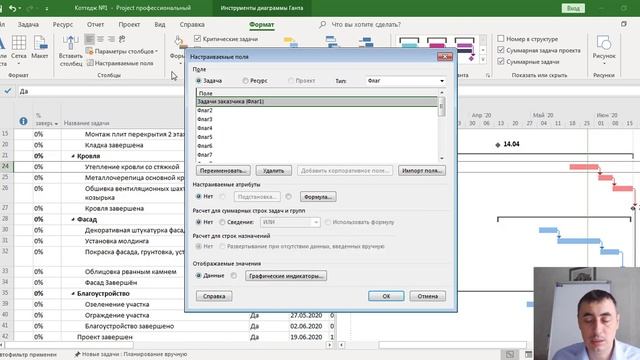Open the Сетка gridlines tool
The height and width of the screenshot is (360, 640).
[19, 48]
